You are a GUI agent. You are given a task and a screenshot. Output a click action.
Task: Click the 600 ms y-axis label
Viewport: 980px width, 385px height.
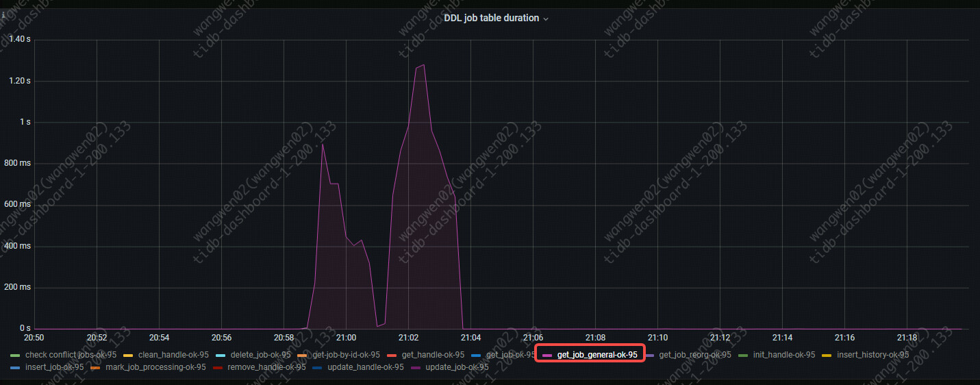(x=17, y=205)
